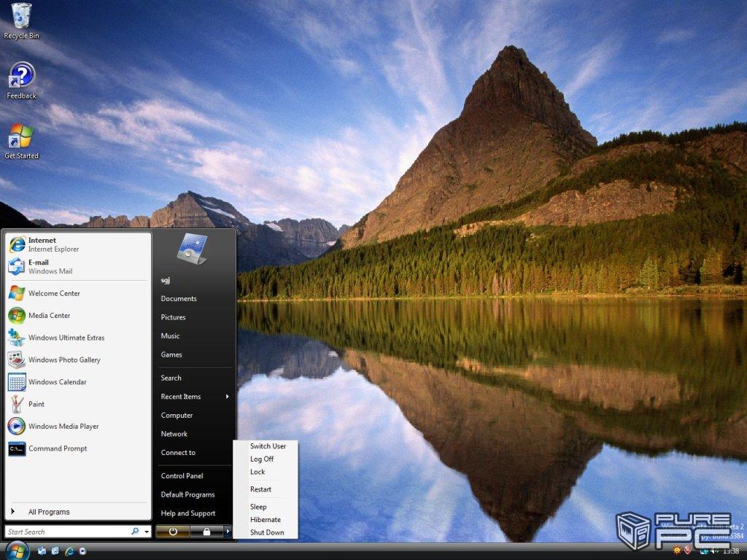Viewport: 747px width, 560px height.
Task: Click the Windows Start orb
Action: 16,550
